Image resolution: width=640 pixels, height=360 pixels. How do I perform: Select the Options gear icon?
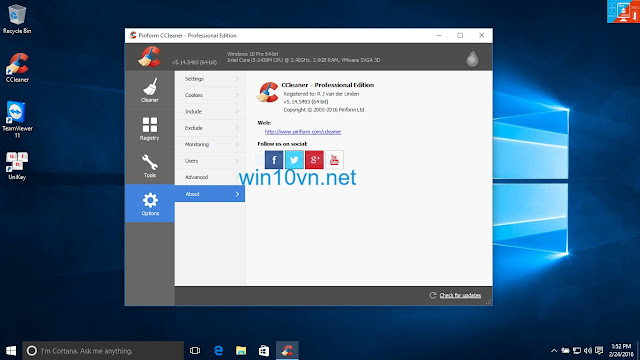150,200
